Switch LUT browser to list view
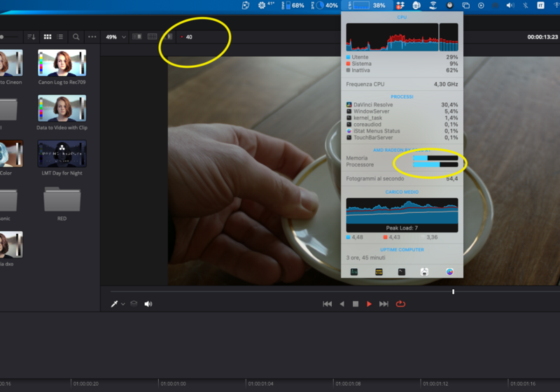The height and width of the screenshot is (392, 560). tap(59, 36)
